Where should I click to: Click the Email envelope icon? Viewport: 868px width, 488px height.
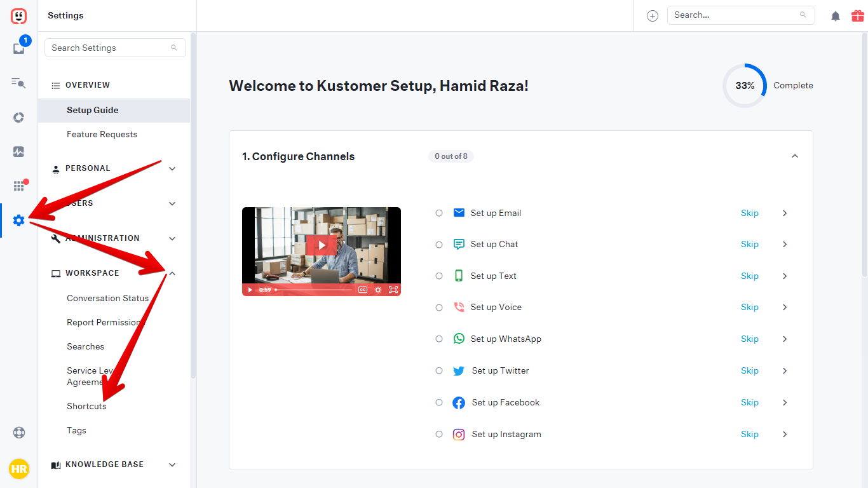(x=459, y=213)
